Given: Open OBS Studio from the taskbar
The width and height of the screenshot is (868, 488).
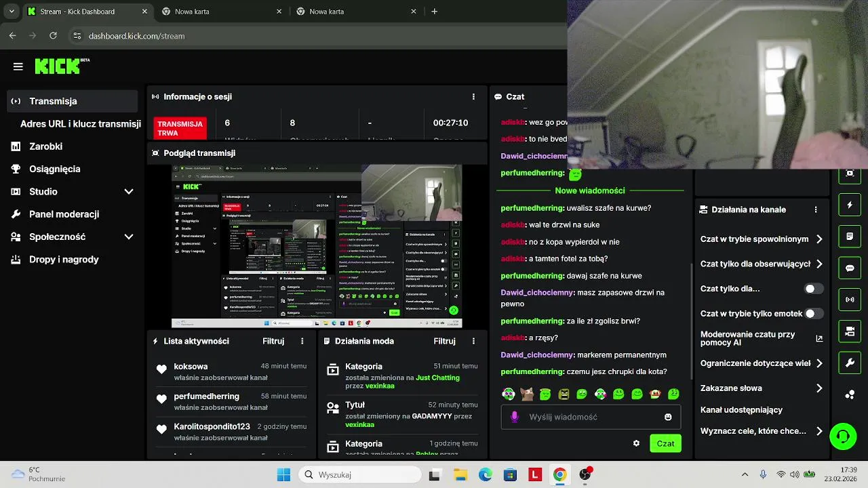Looking at the screenshot, I should (585, 474).
